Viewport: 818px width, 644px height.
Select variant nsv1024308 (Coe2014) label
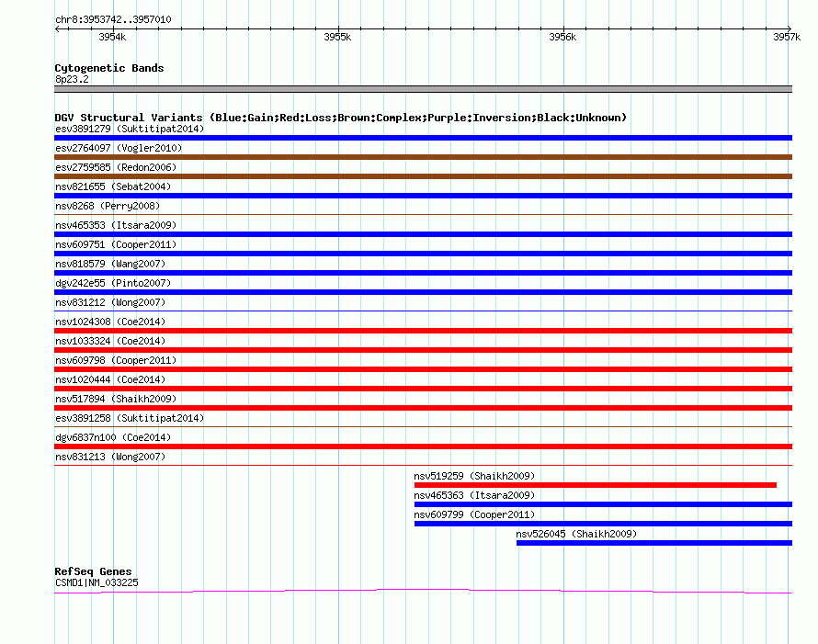click(110, 322)
